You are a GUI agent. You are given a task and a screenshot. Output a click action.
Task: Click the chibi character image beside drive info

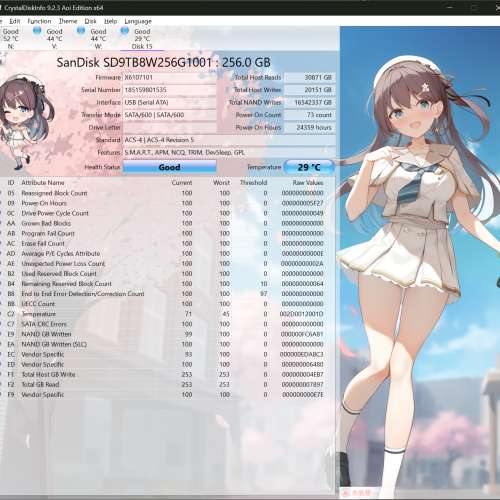click(23, 123)
